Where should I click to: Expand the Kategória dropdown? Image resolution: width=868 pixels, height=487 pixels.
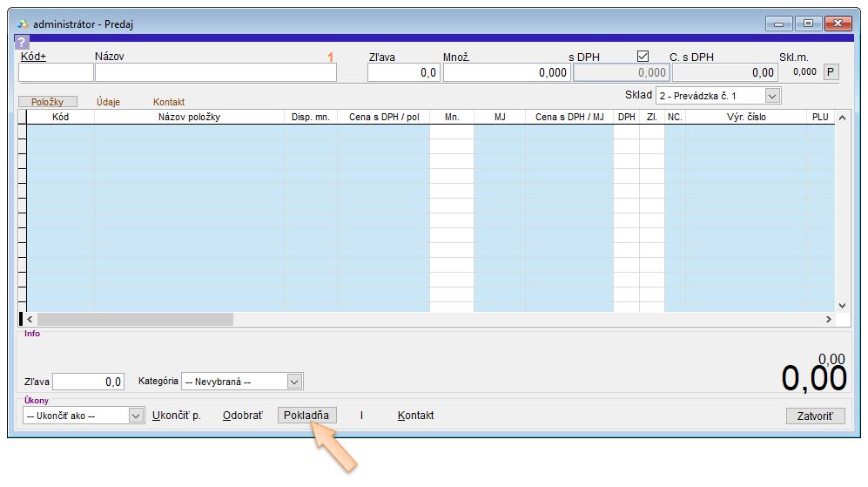click(294, 382)
